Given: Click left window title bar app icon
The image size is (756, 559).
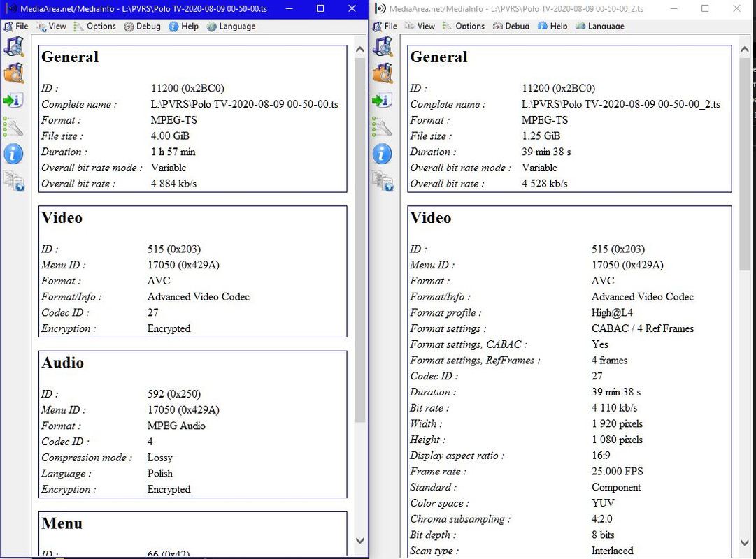Looking at the screenshot, I should point(10,8).
